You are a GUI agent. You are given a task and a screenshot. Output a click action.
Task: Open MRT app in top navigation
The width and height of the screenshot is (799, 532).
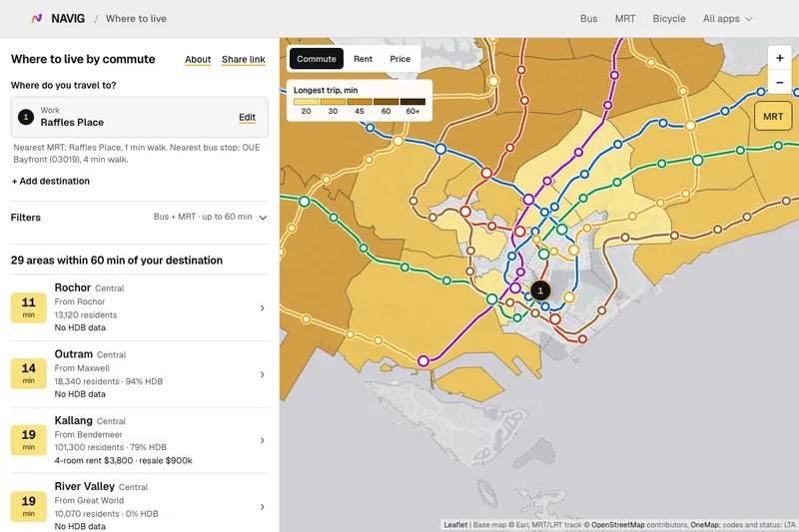pyautogui.click(x=625, y=19)
